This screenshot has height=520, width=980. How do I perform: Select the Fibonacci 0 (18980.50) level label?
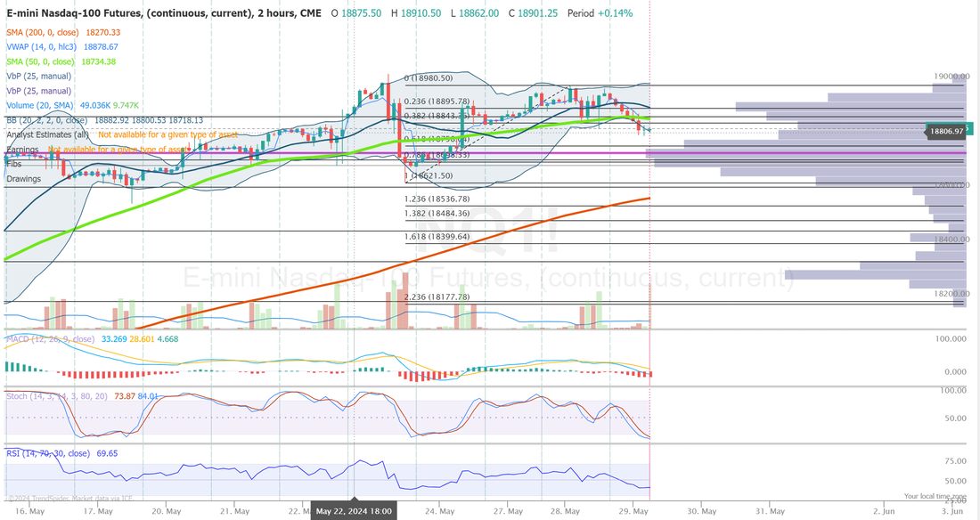click(x=429, y=78)
